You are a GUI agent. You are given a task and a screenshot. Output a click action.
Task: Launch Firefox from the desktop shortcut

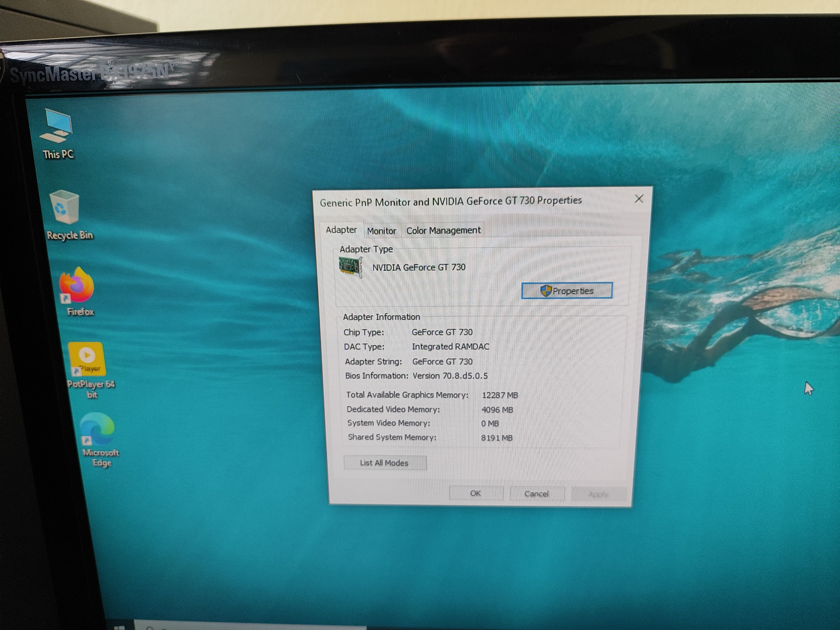(x=77, y=287)
